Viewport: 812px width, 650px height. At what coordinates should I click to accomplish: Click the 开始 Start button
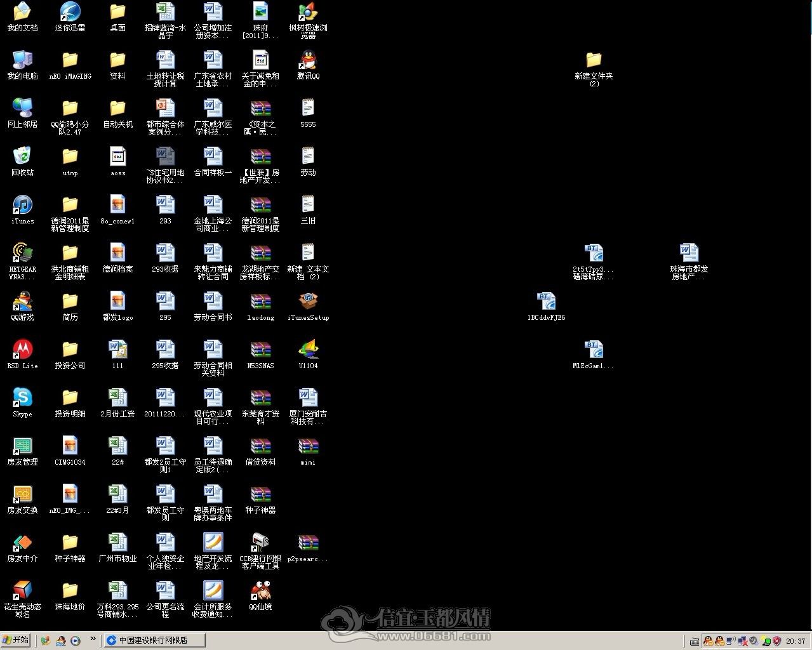pos(17,640)
